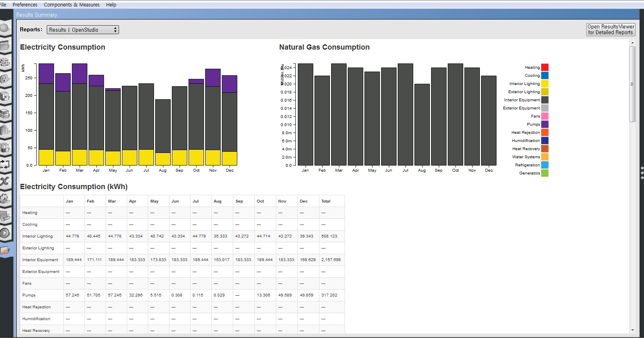644x338 pixels.
Task: Click the blue Cooling legend swatch
Action: click(545, 76)
